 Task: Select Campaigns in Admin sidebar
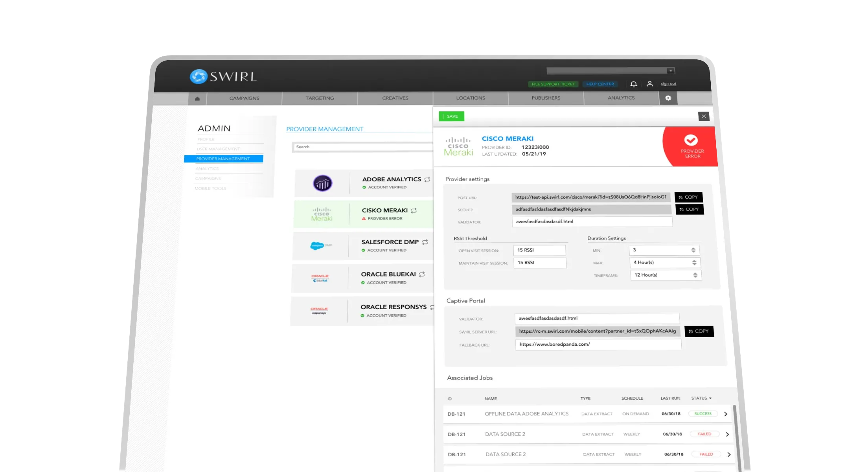(208, 179)
